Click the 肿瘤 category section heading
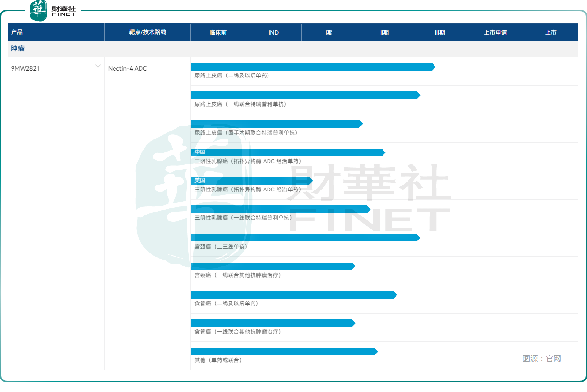587x392 pixels. click(18, 49)
